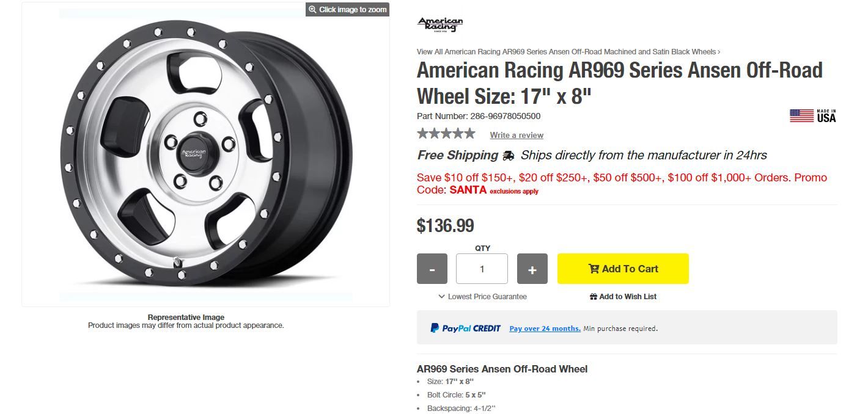Decrease quantity with the minus button
The width and height of the screenshot is (868, 414).
pos(432,269)
